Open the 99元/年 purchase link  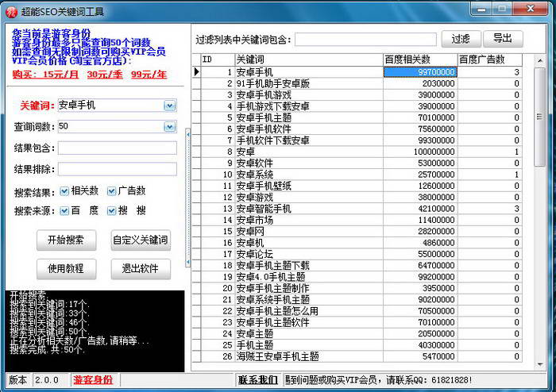[x=149, y=75]
